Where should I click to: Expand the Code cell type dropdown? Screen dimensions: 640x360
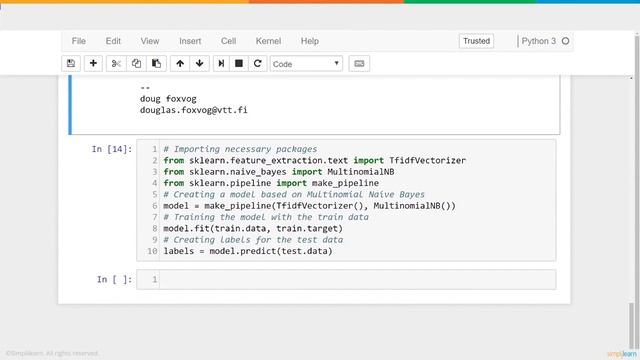pos(306,64)
